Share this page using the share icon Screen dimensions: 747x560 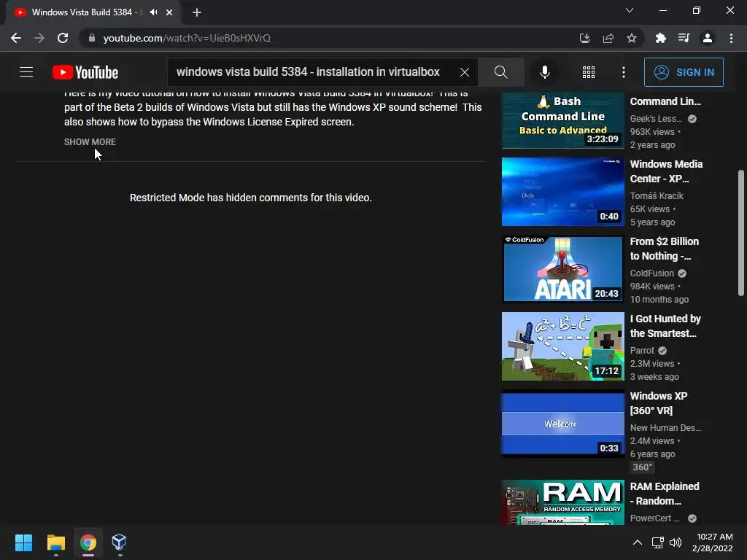click(608, 38)
